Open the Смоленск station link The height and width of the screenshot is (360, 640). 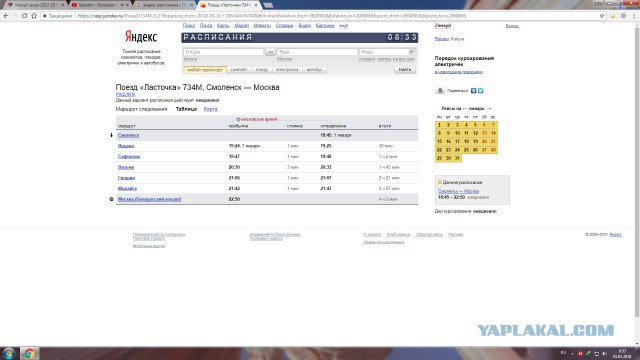tap(128, 135)
